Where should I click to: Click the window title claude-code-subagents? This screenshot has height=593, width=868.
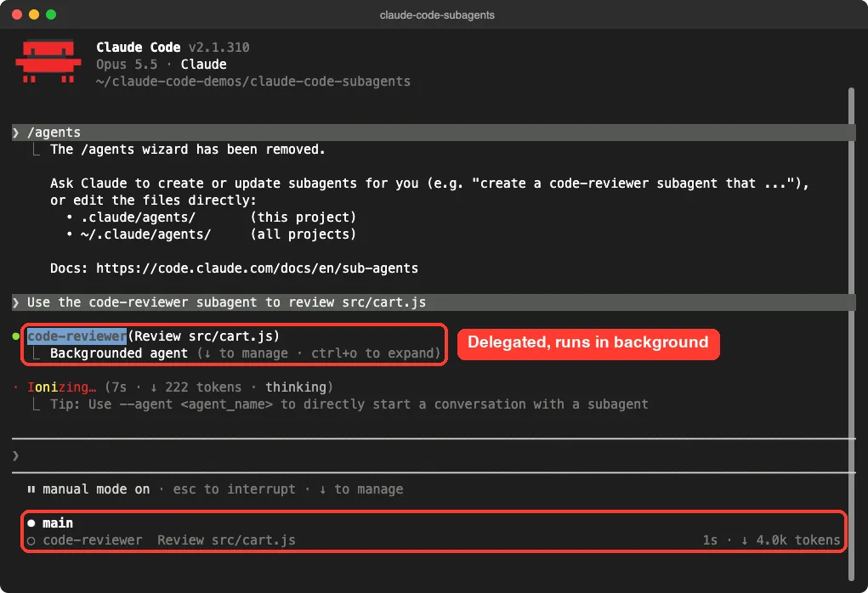pos(437,15)
